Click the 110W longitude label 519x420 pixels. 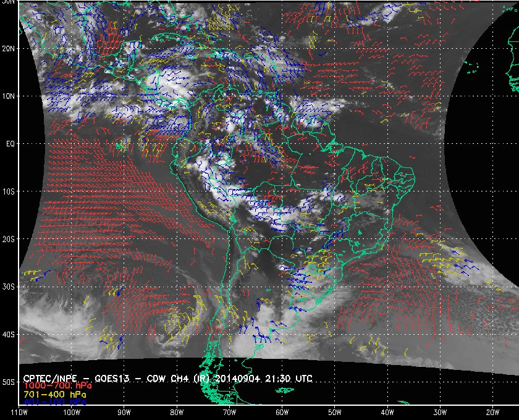tap(19, 413)
